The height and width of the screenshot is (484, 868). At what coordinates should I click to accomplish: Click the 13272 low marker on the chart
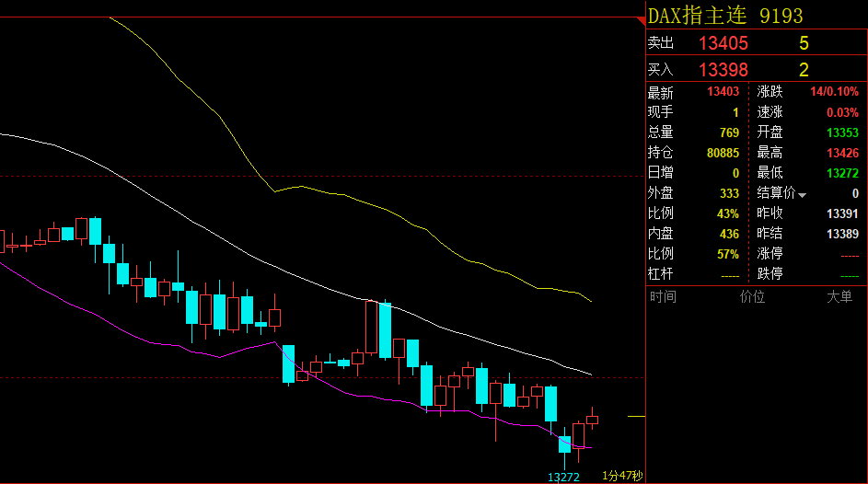click(563, 477)
